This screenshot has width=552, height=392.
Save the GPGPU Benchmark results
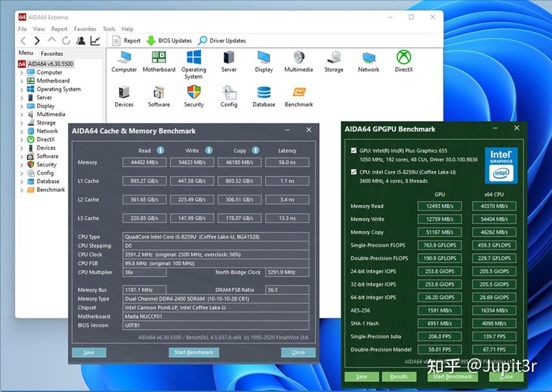coord(361,376)
